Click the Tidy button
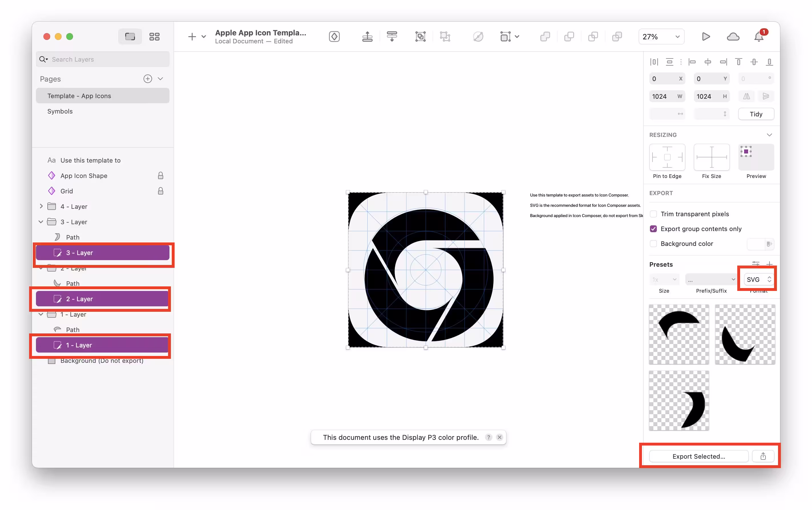The width and height of the screenshot is (812, 510). point(756,114)
